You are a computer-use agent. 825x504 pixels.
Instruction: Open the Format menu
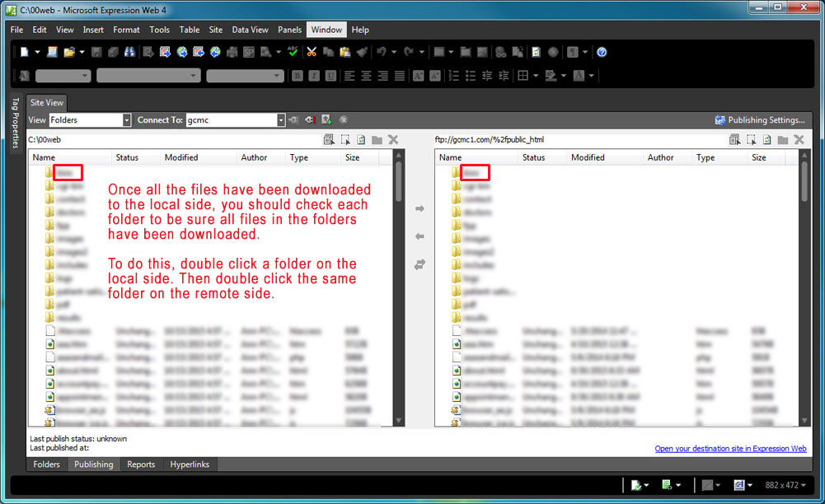(126, 30)
